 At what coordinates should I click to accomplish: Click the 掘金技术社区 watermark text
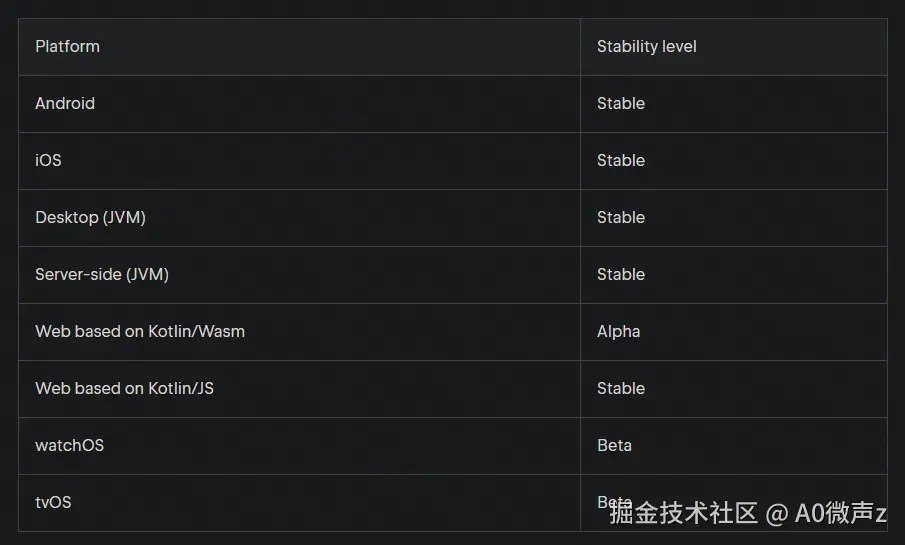pos(684,513)
